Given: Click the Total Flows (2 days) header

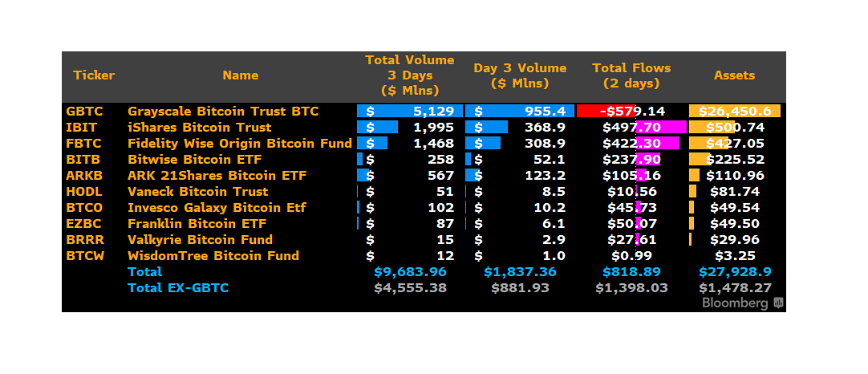Looking at the screenshot, I should [x=631, y=75].
